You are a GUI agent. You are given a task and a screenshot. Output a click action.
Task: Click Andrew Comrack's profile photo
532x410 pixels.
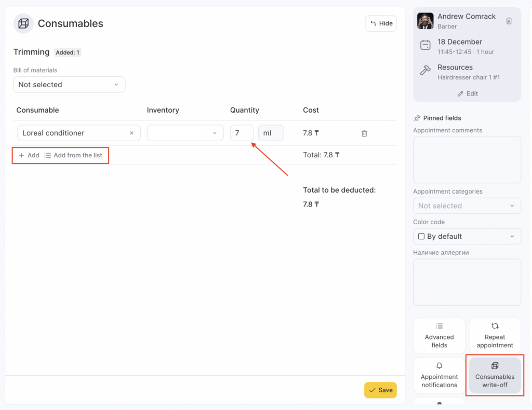pyautogui.click(x=425, y=21)
